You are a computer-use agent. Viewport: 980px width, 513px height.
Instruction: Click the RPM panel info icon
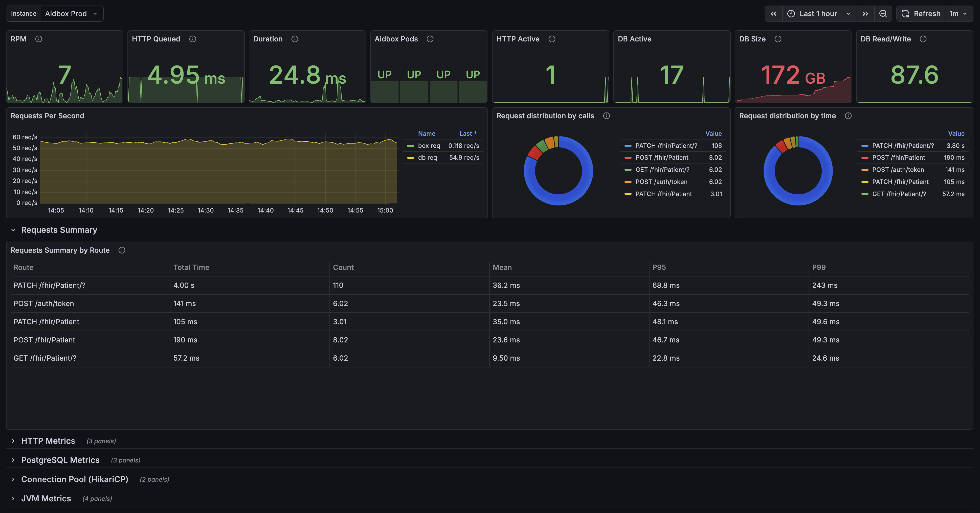[x=38, y=39]
